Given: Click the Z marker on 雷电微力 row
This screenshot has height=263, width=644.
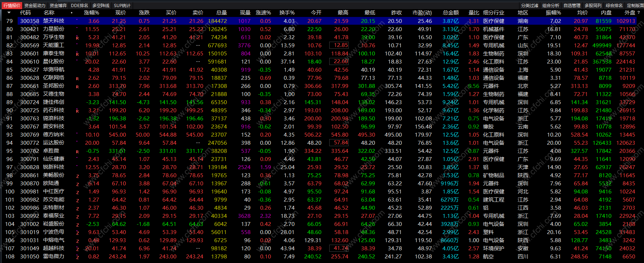Looking at the screenshot, I should click(77, 257).
